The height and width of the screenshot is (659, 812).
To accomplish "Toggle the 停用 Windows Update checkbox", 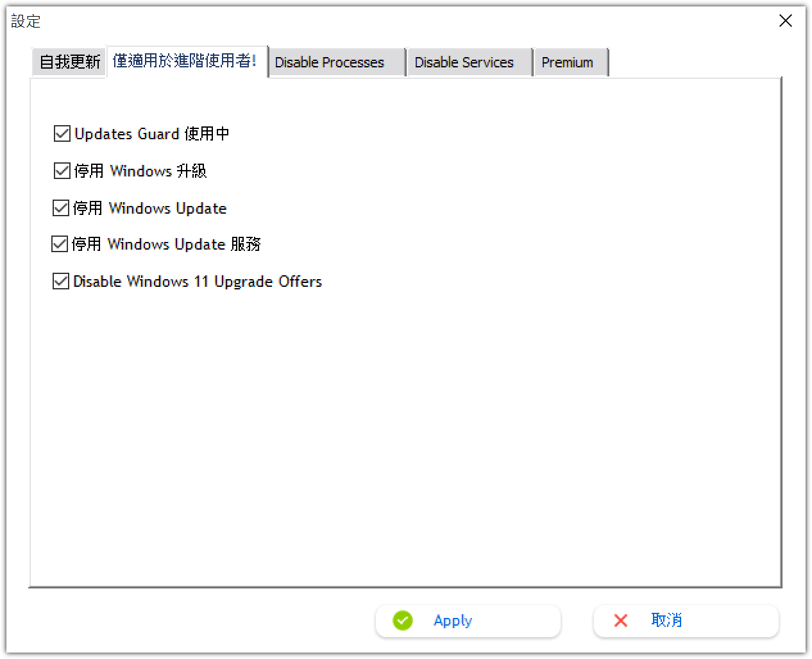I will coord(61,208).
